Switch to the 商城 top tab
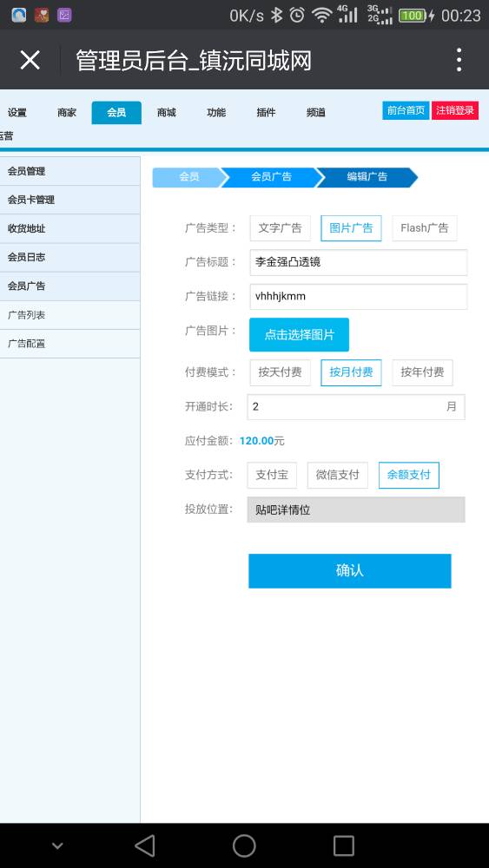 point(166,112)
